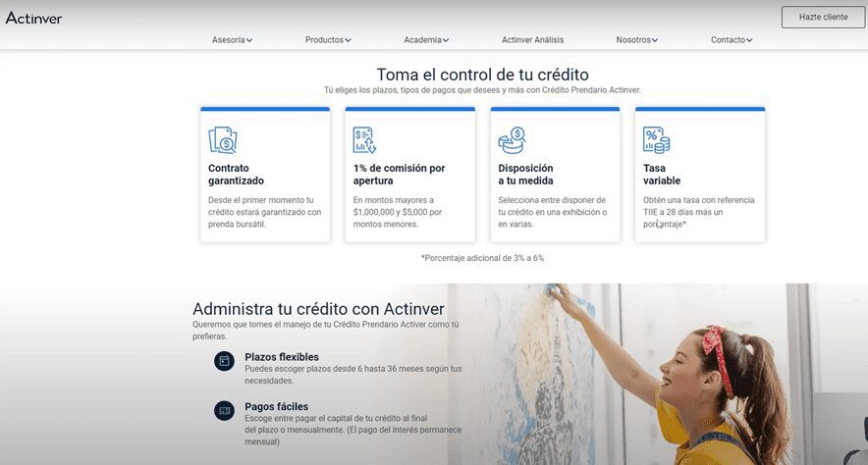868x465 pixels.
Task: Click the Disposición a tu medida heading
Action: (525, 175)
